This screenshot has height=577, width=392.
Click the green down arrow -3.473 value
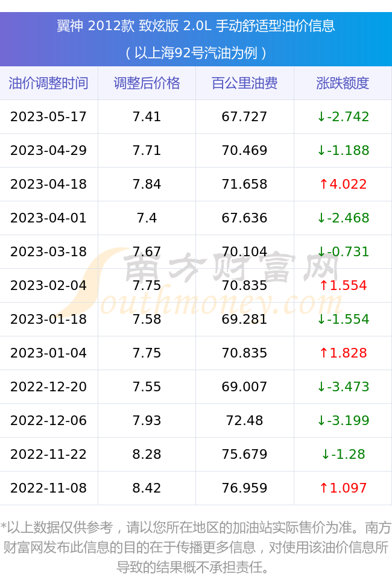coord(343,386)
